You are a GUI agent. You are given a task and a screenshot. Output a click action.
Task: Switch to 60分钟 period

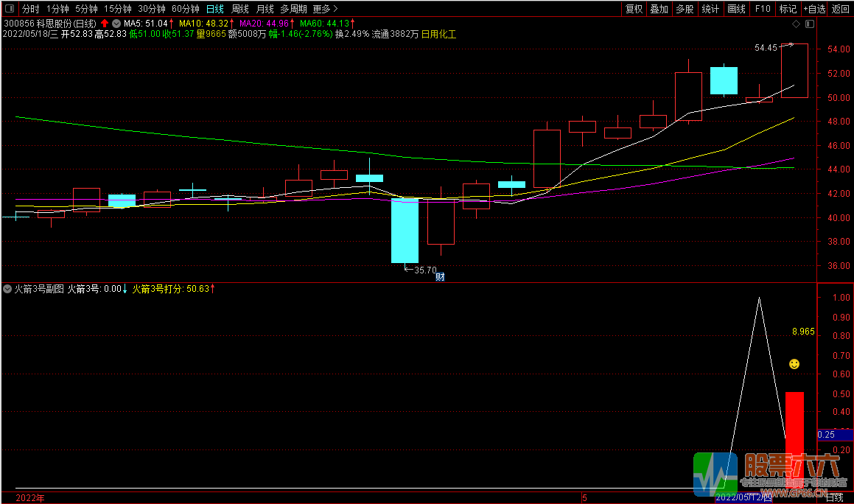(x=185, y=9)
